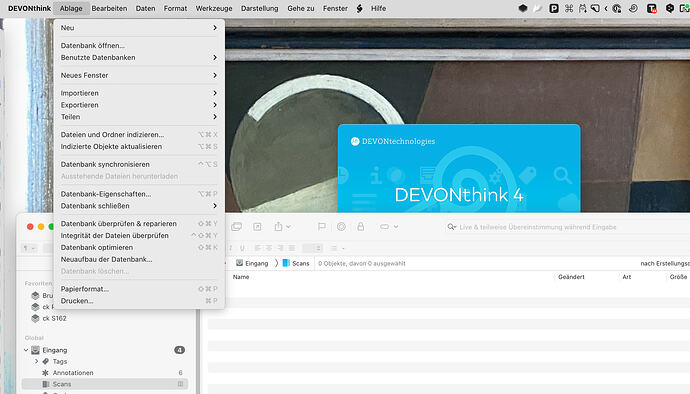Run Datenbank überprüfen & reparieren
Viewport: 690px width, 394px height.
click(x=139, y=224)
